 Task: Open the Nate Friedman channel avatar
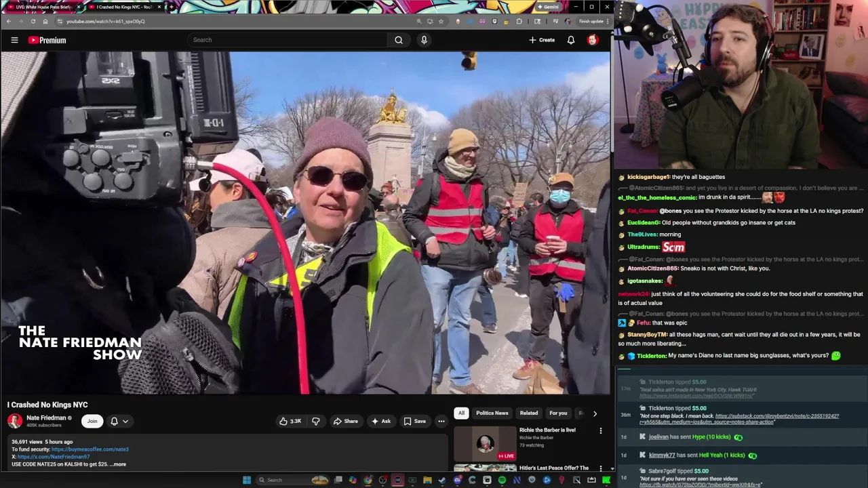(15, 421)
